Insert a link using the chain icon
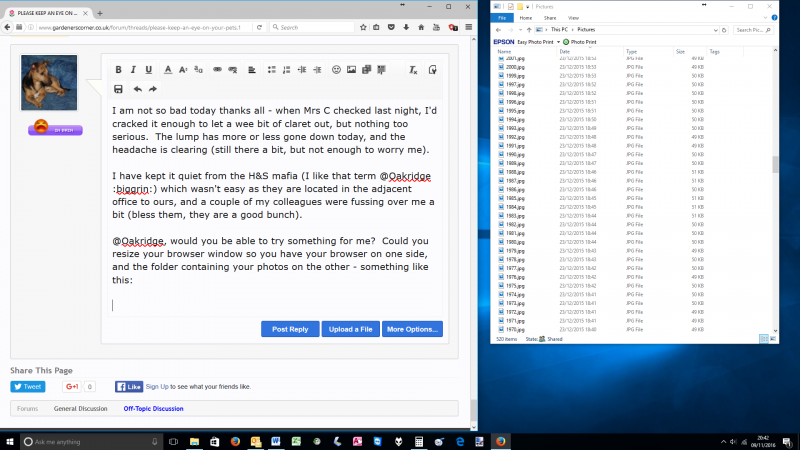Screen dimensions: 800x450 click(217, 70)
